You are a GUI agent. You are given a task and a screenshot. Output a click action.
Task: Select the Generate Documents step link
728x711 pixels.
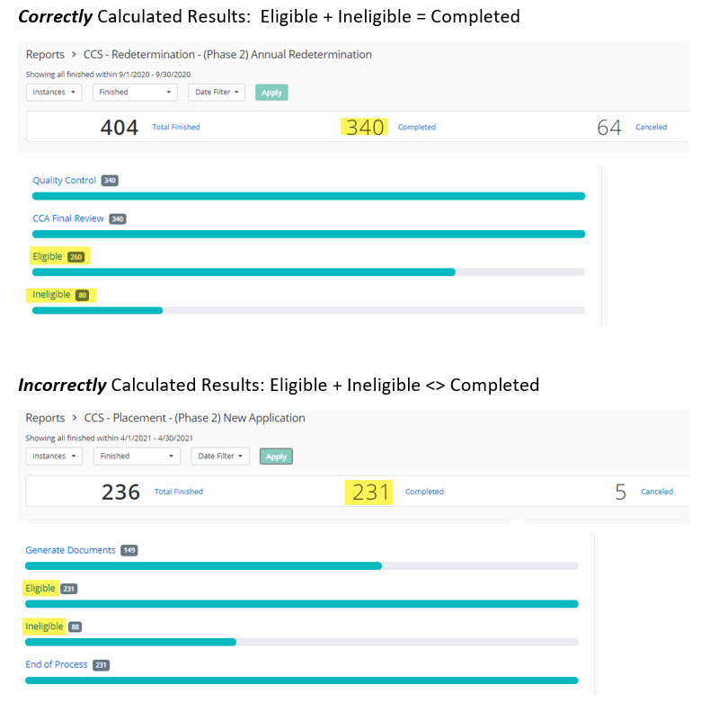(70, 550)
